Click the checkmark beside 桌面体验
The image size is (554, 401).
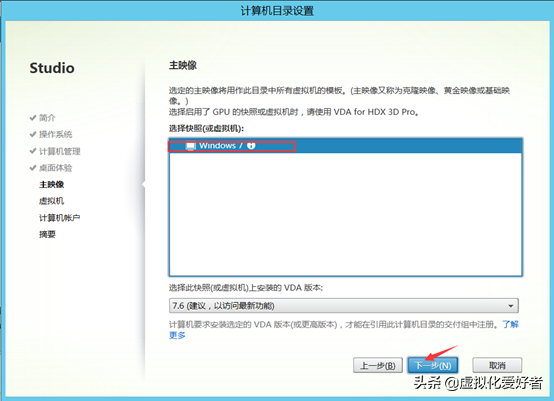click(x=33, y=167)
